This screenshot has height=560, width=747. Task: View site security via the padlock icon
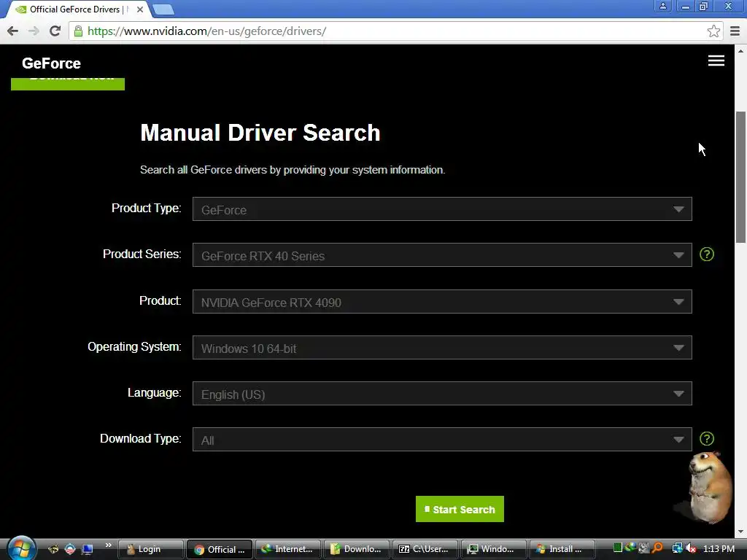[x=78, y=31]
